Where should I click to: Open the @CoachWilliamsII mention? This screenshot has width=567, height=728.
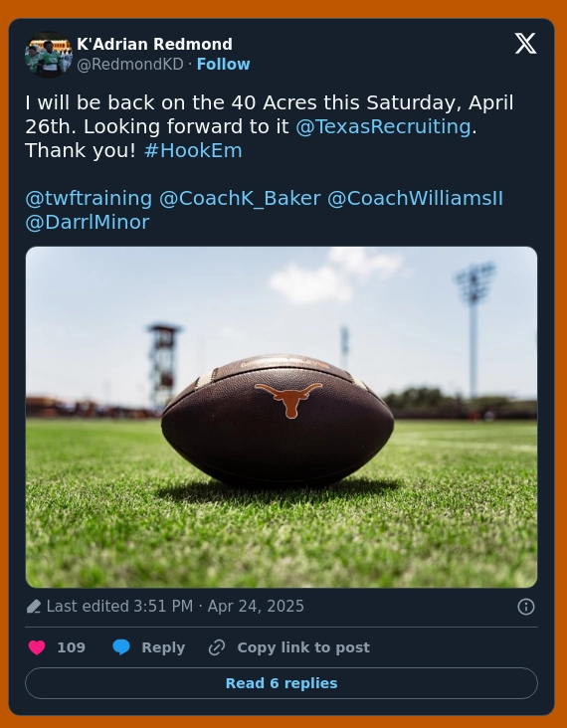(x=415, y=198)
